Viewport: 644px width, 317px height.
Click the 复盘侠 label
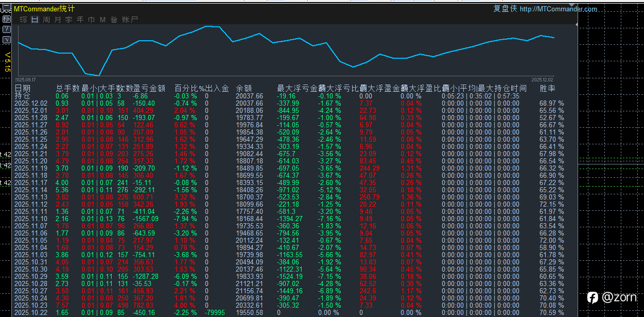point(505,9)
